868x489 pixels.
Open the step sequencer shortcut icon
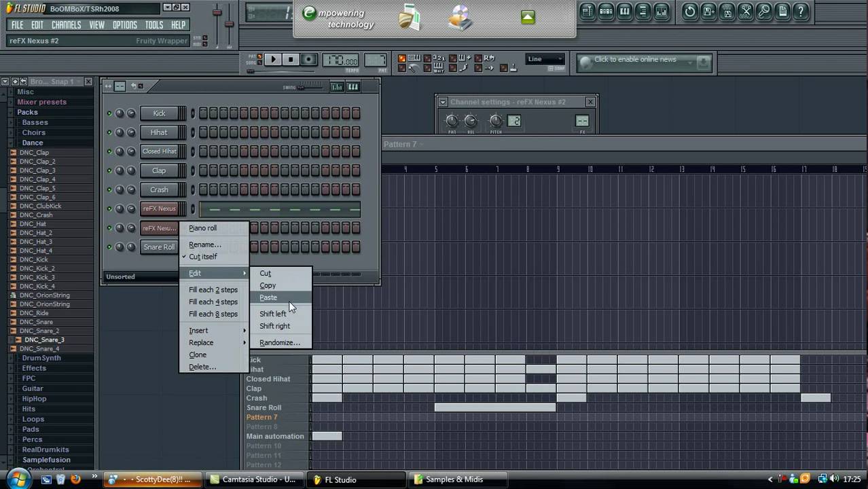point(606,11)
